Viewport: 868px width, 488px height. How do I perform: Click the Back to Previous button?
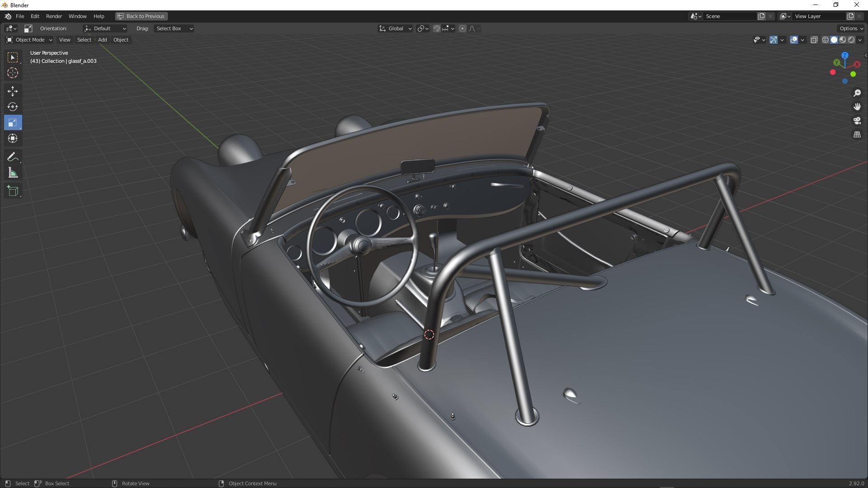pos(141,16)
